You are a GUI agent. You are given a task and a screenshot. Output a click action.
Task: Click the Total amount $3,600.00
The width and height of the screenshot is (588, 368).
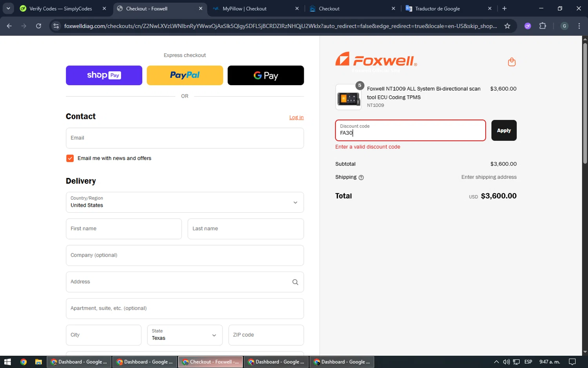(x=499, y=196)
